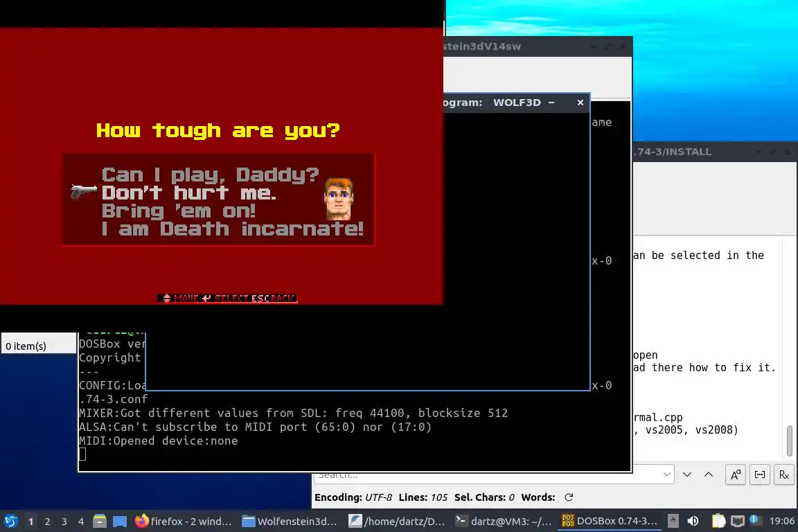Click the Encoding: UTF-8 status entry
Screen dimensions: 798x532
353,497
